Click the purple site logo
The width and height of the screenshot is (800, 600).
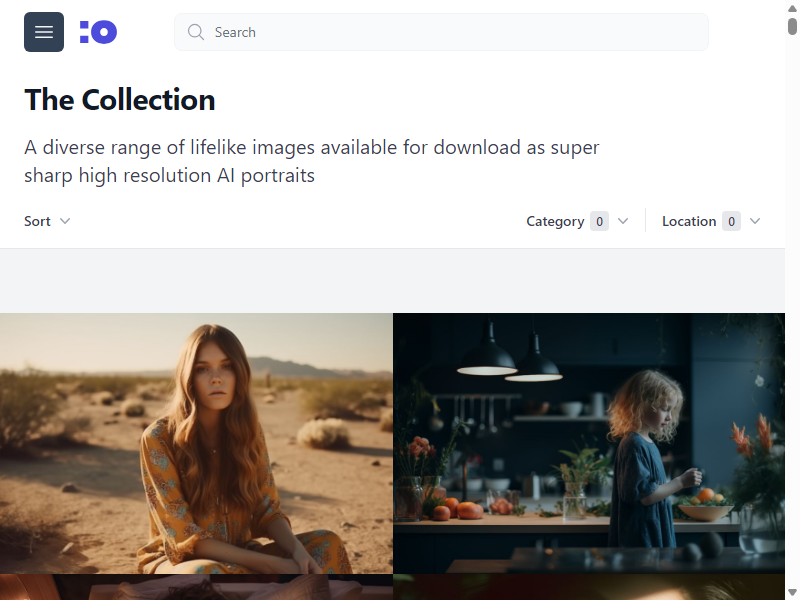point(98,32)
